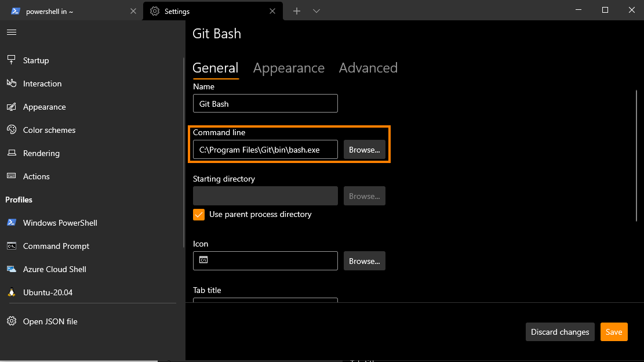The height and width of the screenshot is (362, 644).
Task: Select the Settings tab label
Action: tap(177, 12)
